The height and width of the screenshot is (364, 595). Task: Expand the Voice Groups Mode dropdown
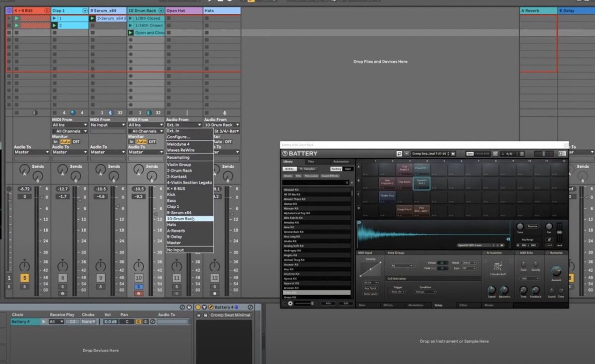[468, 263]
